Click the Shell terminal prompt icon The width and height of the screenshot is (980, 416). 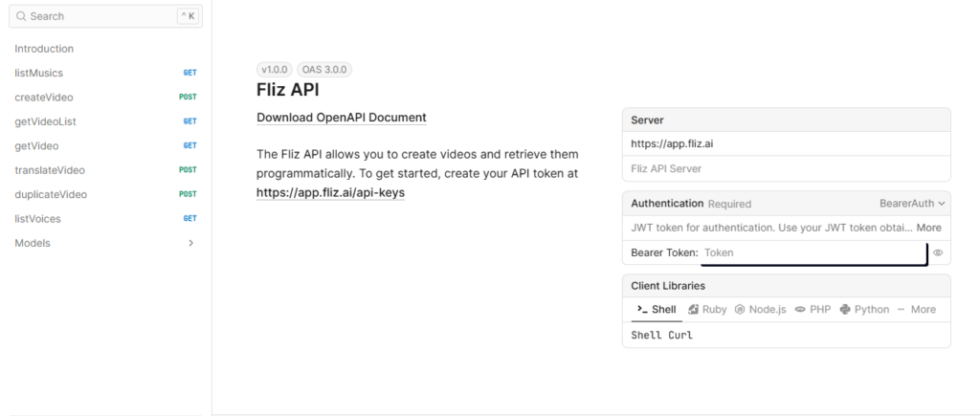[x=642, y=309]
